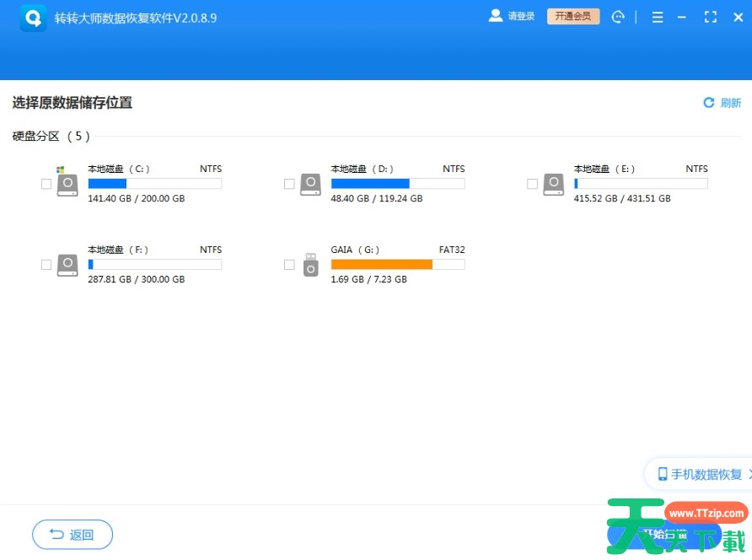Check the box for local disk C:
752x560 pixels.
(46, 184)
